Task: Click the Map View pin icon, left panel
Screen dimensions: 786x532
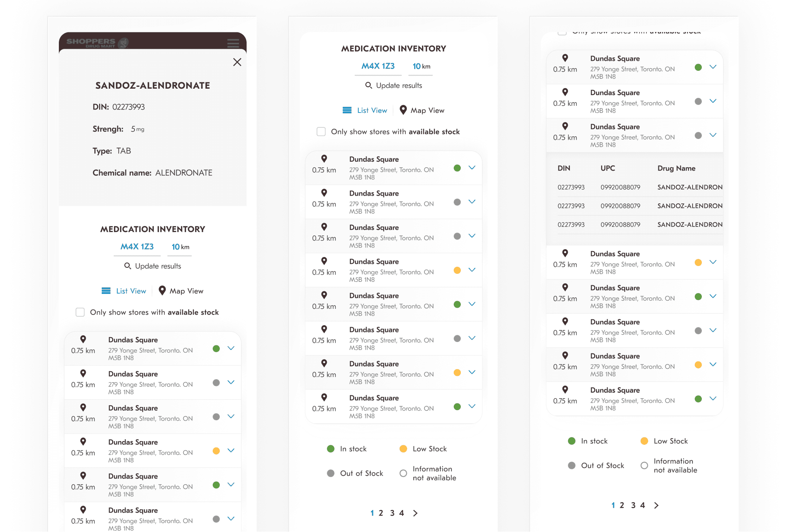Action: [162, 291]
